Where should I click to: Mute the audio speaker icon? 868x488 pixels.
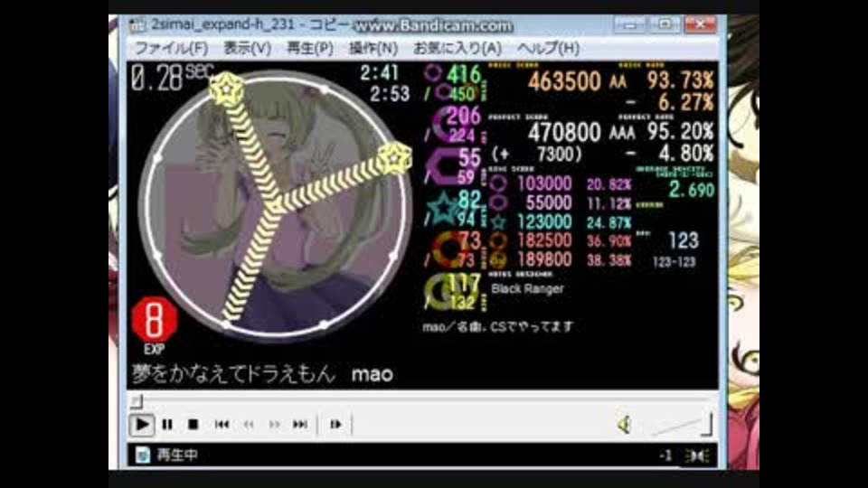(x=624, y=425)
